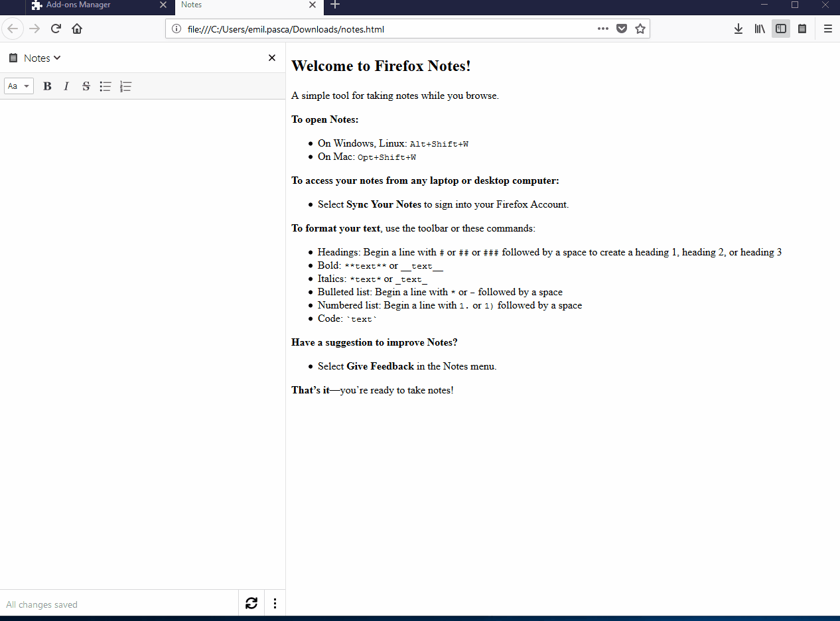Go forward to the next page
This screenshot has height=621, width=840.
pos(35,29)
